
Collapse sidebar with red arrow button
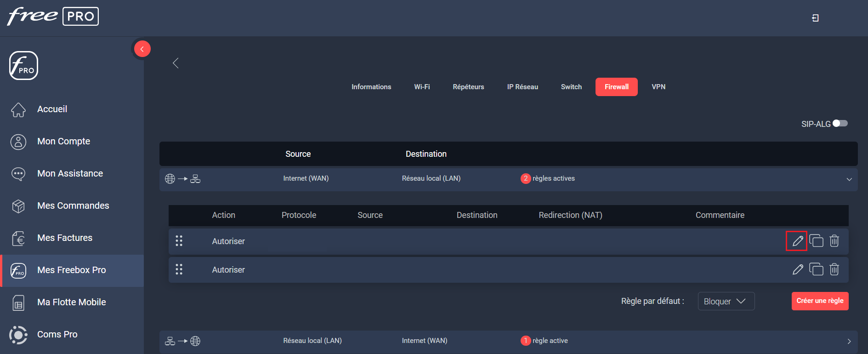pos(142,49)
